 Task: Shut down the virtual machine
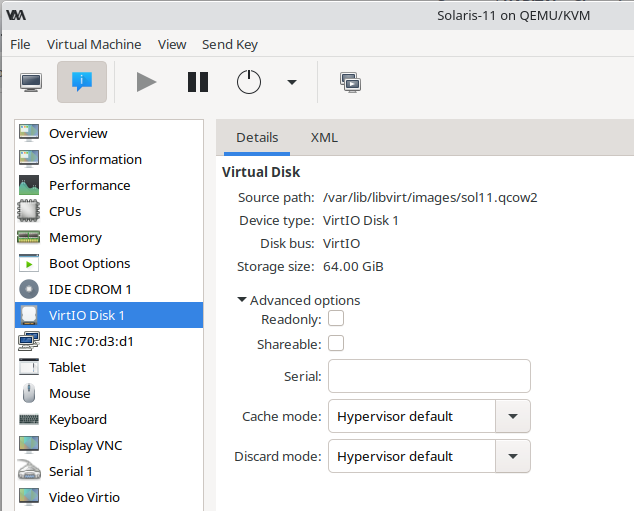click(249, 82)
